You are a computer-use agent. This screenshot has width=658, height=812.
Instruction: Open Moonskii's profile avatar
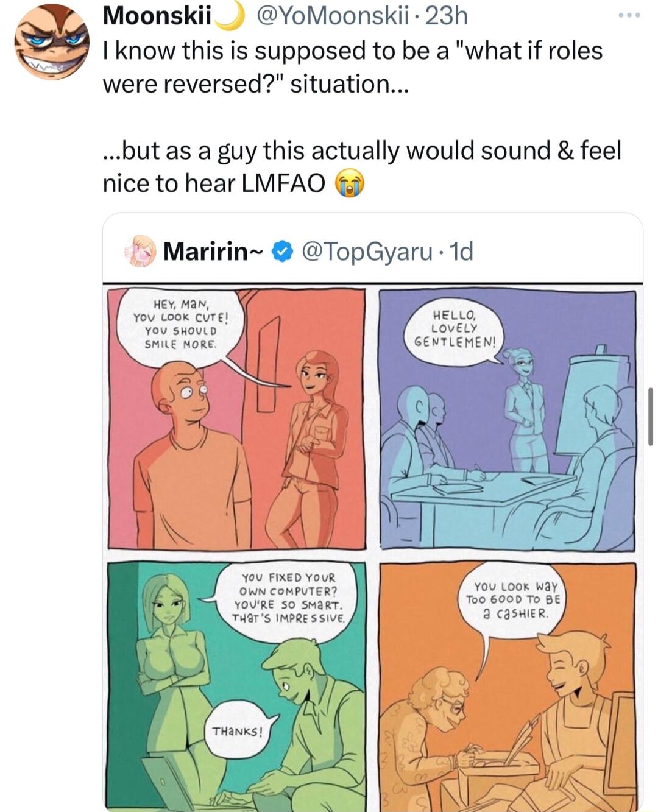pyautogui.click(x=52, y=41)
